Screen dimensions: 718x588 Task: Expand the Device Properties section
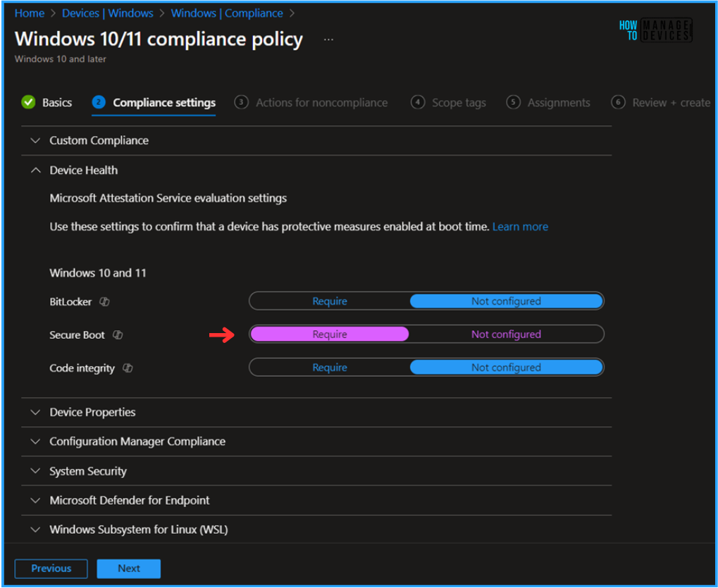tap(316, 412)
